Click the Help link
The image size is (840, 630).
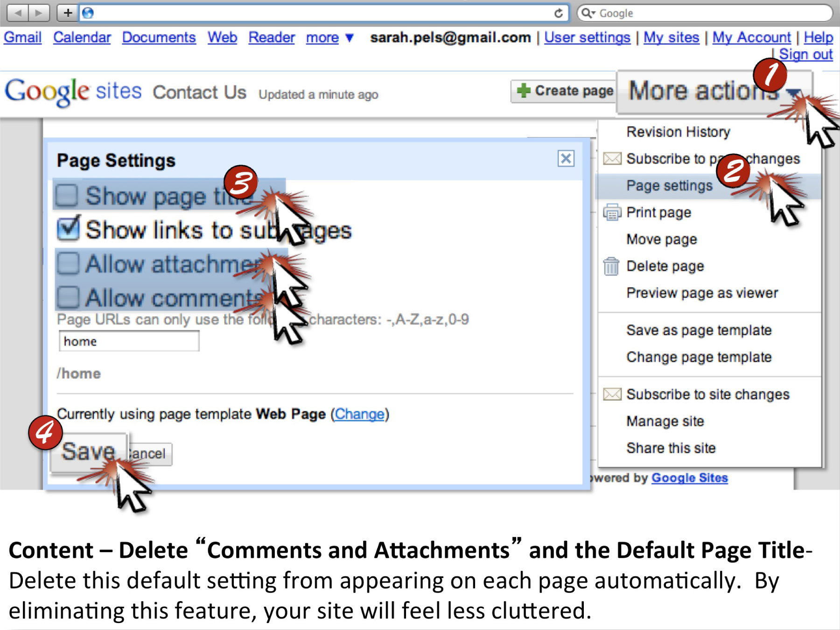pos(818,37)
